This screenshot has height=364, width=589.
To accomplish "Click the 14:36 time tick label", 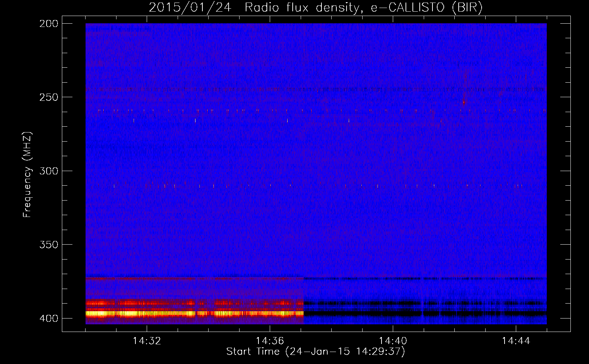I will (x=270, y=341).
